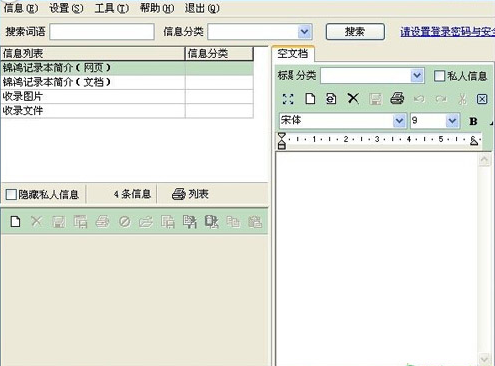The height and width of the screenshot is (366, 495).
Task: Select the 收录文件 row
Action: [127, 111]
